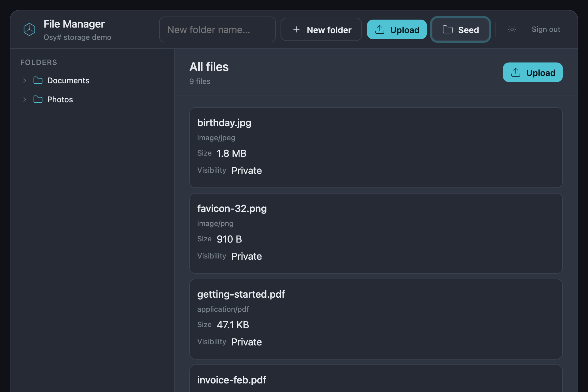Click Private visibility value of getting-started.pdf
This screenshot has height=392, width=588.
point(247,342)
